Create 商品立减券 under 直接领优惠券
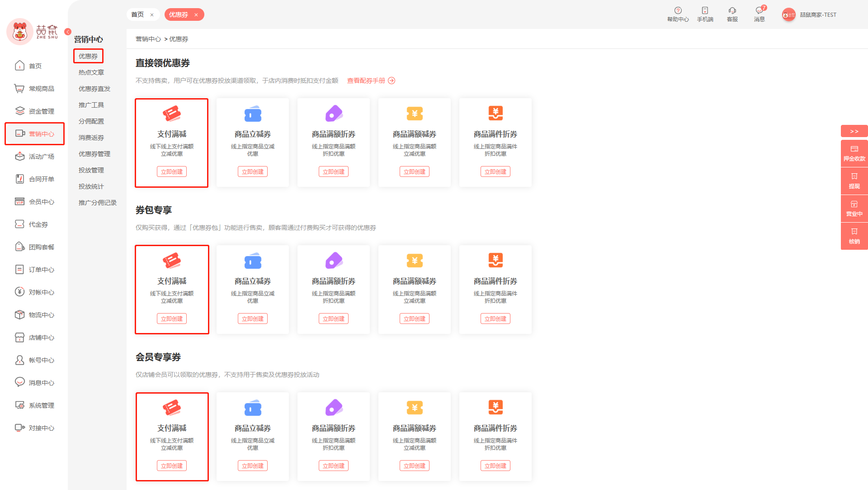Image resolution: width=868 pixels, height=490 pixels. (252, 172)
